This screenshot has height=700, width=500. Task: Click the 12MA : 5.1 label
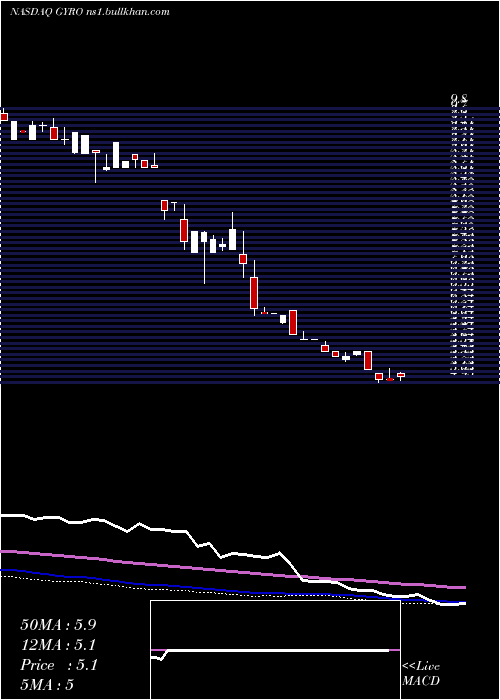click(58, 645)
